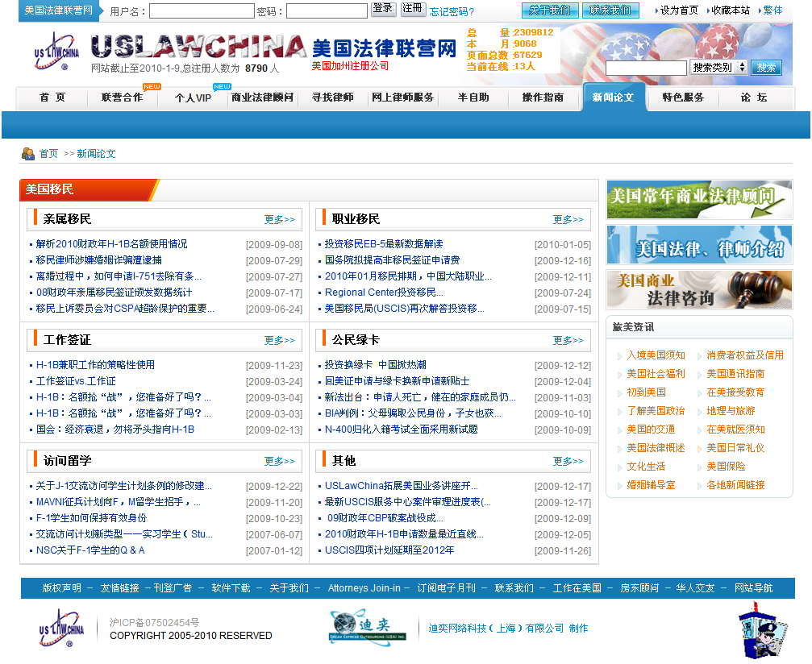The height and width of the screenshot is (664, 812).
Task: Click Attorneys Join-in in the footer bar
Action: click(x=364, y=588)
